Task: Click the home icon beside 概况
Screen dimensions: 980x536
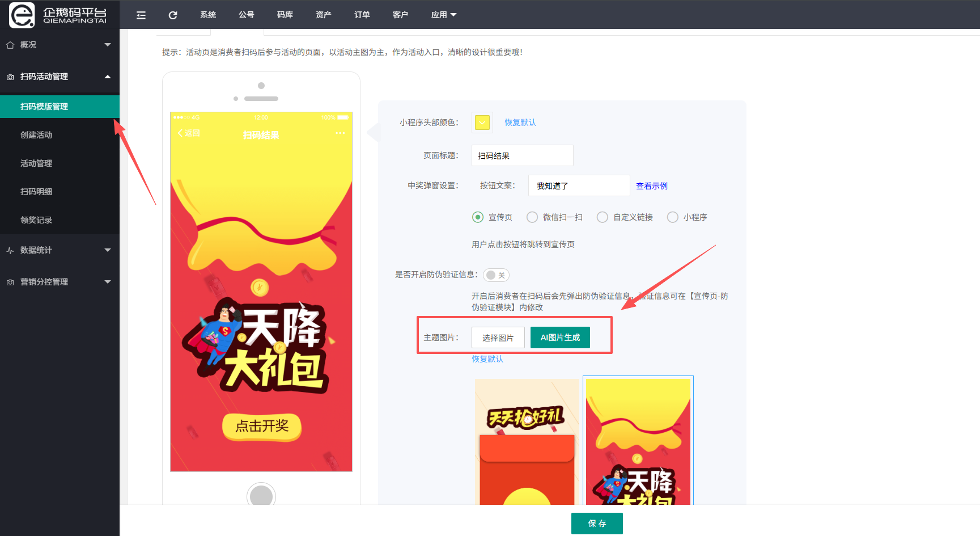Action: coord(10,45)
